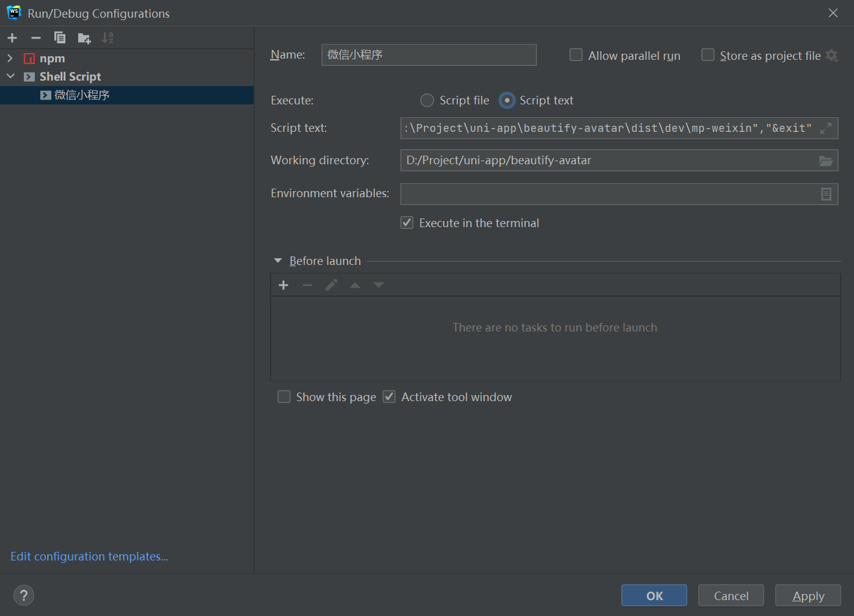Viewport: 854px width, 616px height.
Task: Open Store as project file gear settings
Action: pyautogui.click(x=832, y=56)
